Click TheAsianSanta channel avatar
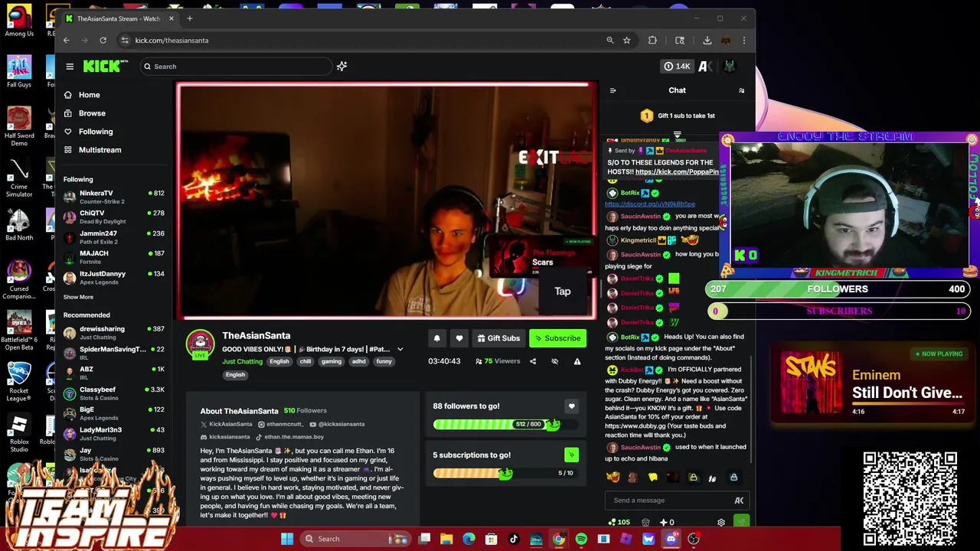The height and width of the screenshot is (551, 980). pos(201,344)
